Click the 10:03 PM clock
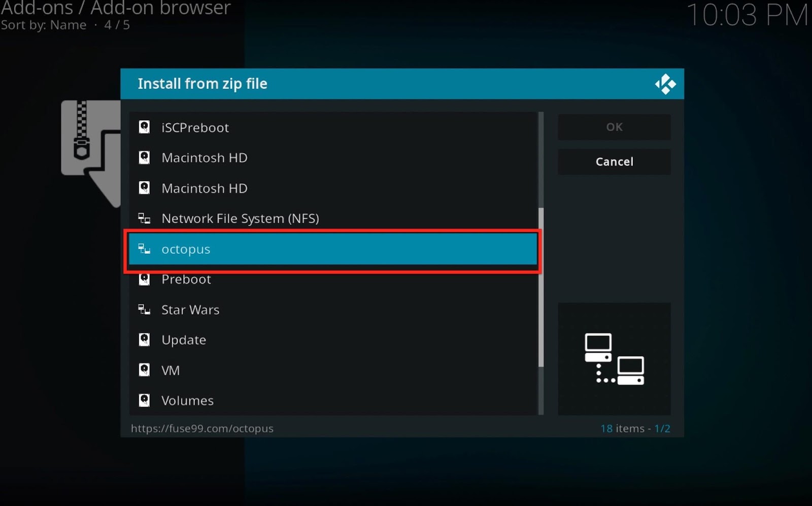812x506 pixels. [747, 15]
